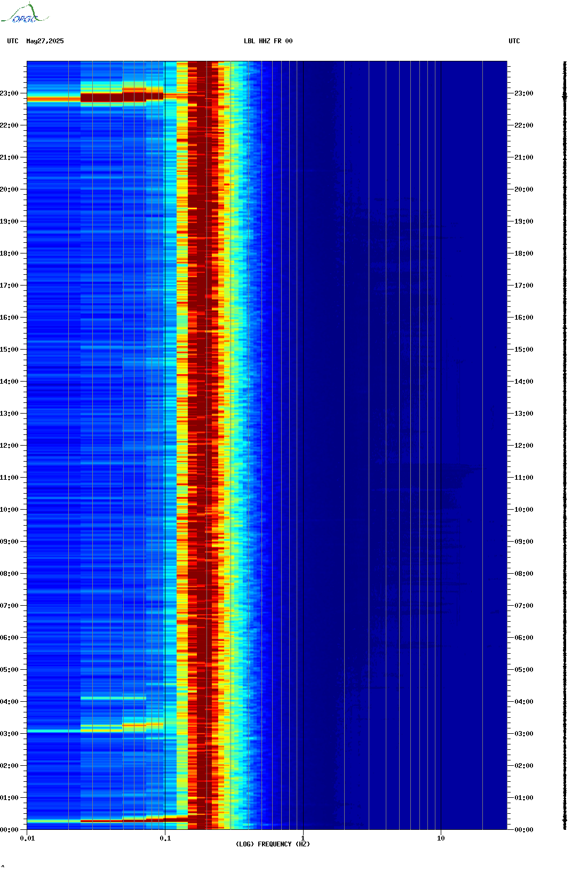Viewport: 588px width, 872px height.
Task: Click the left-axis 22:00 time label
Action: [9, 125]
